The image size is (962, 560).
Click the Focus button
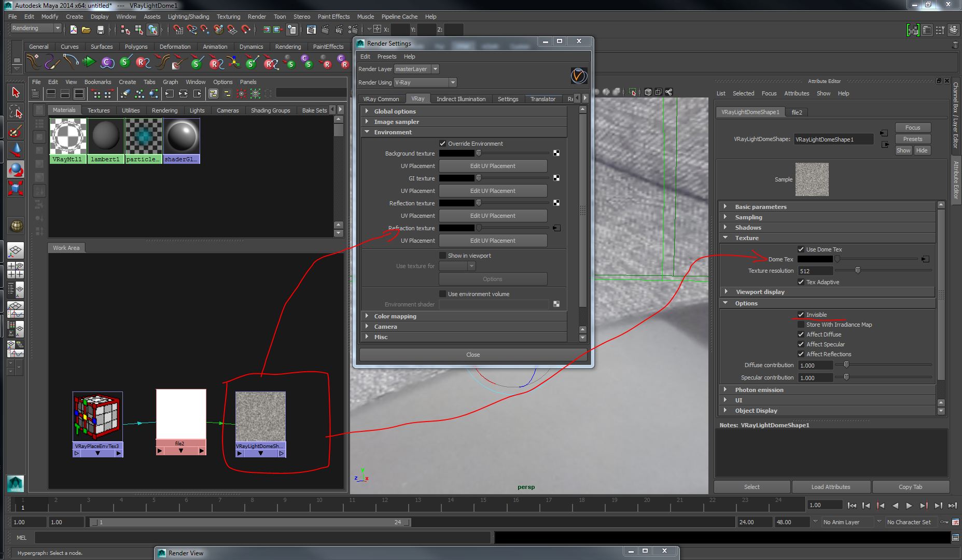[913, 128]
